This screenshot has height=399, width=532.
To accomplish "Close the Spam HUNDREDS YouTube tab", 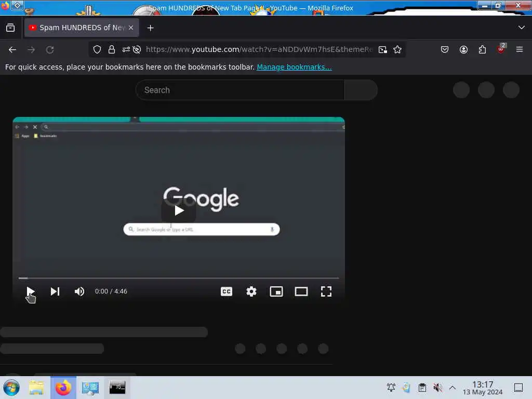I will tap(131, 28).
